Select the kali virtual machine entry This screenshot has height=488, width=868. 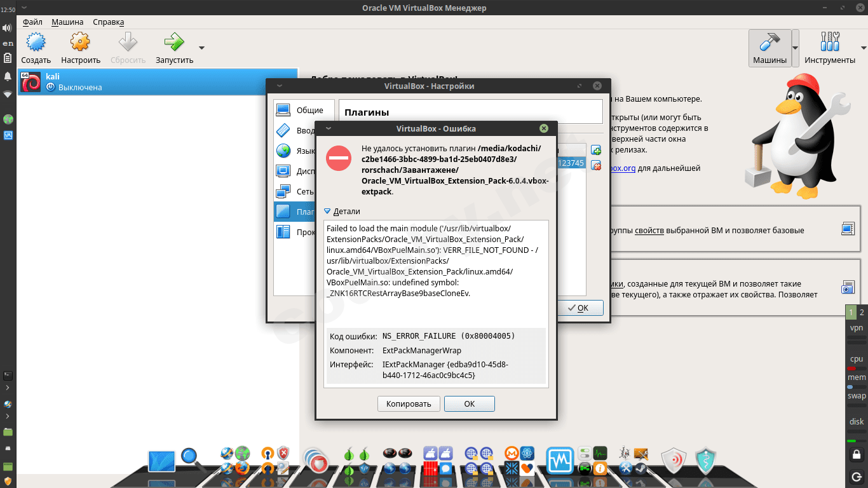tap(158, 82)
